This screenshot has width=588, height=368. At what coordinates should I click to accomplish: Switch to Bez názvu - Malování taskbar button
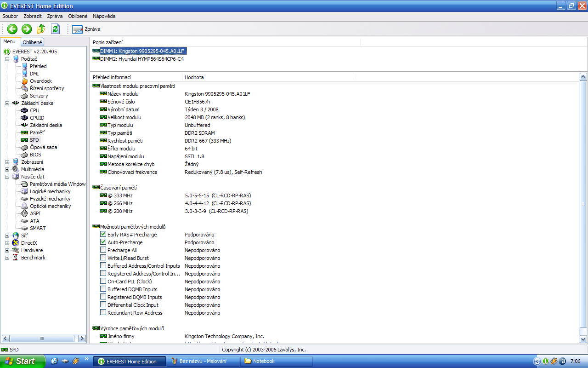pos(203,361)
